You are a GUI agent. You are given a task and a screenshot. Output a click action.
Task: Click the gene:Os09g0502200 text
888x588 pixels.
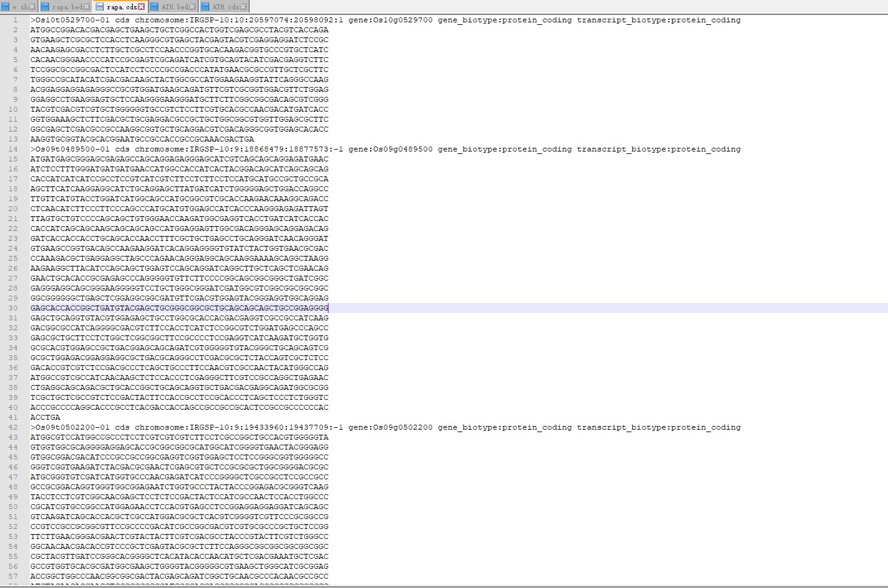[x=391, y=427]
